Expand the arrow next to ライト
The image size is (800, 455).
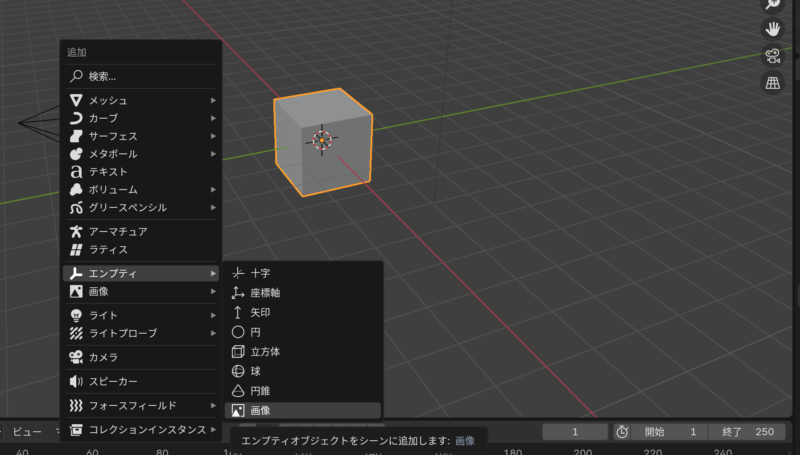point(213,315)
